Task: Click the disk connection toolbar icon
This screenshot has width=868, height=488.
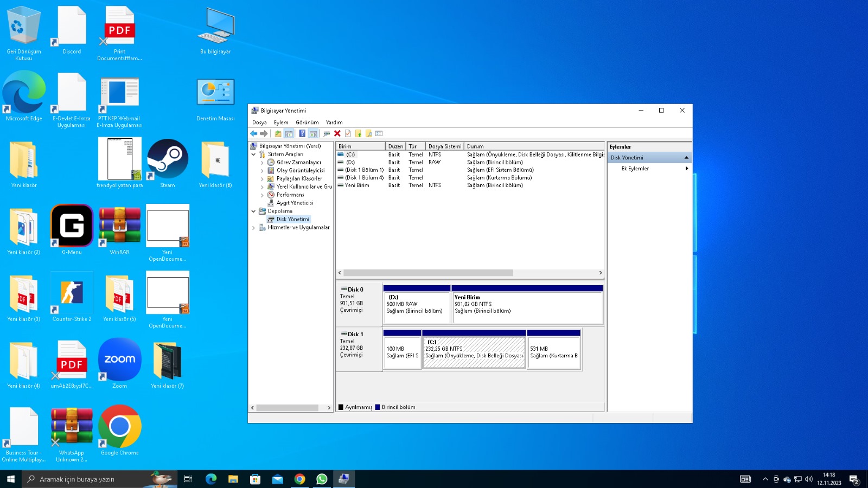Action: [x=326, y=133]
